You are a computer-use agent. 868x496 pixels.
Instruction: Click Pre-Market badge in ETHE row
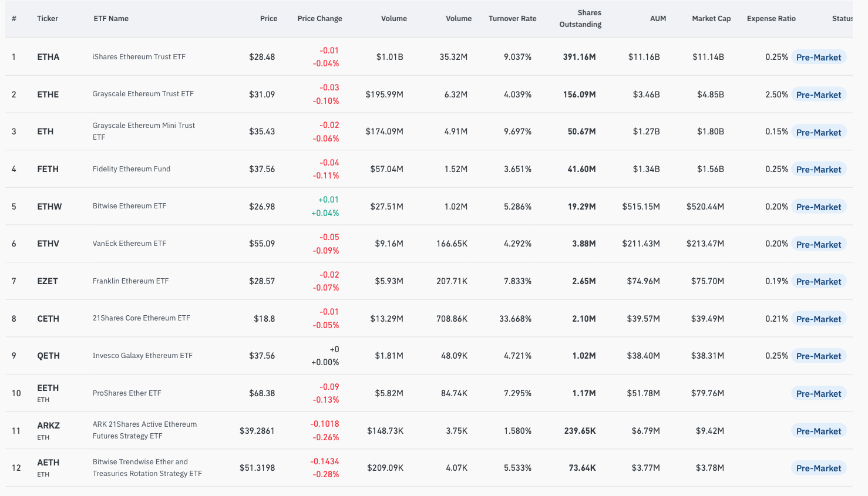point(819,95)
